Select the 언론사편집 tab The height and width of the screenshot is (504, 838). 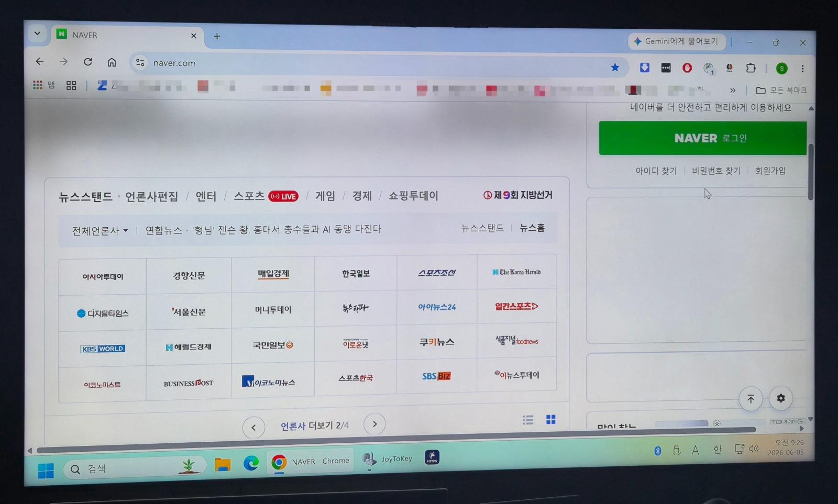pos(151,197)
